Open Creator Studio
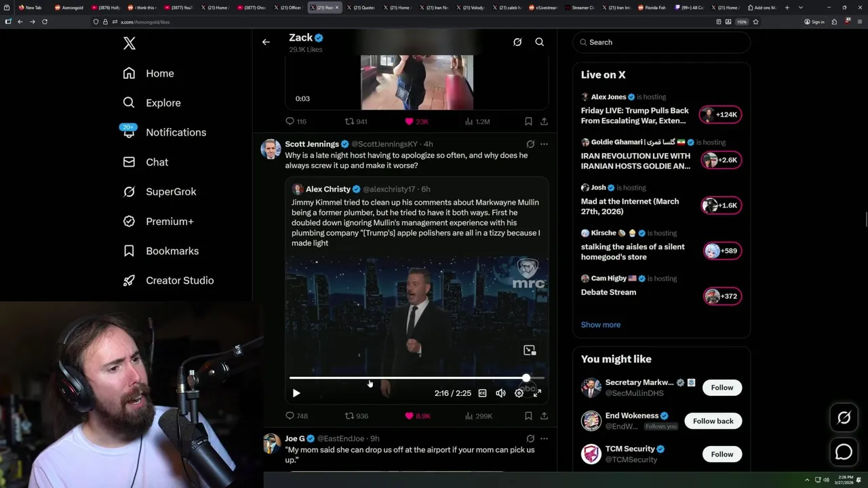The height and width of the screenshot is (488, 868). (168, 281)
